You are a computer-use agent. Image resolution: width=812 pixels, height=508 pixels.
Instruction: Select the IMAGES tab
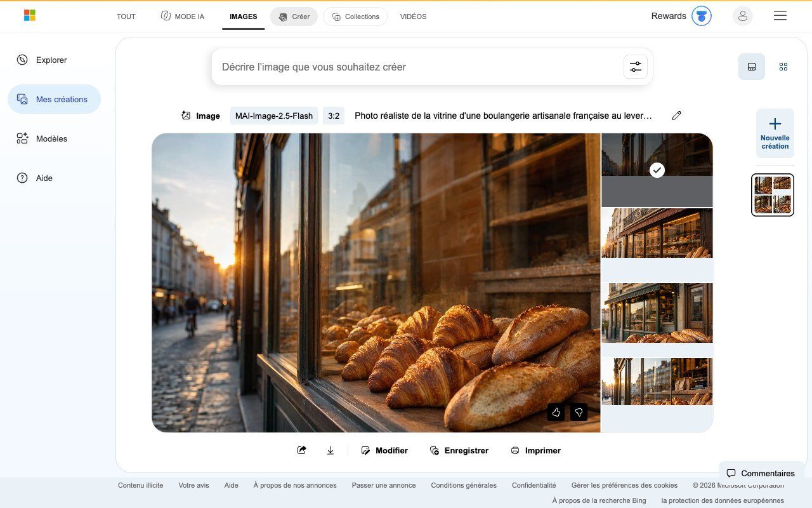click(x=244, y=17)
